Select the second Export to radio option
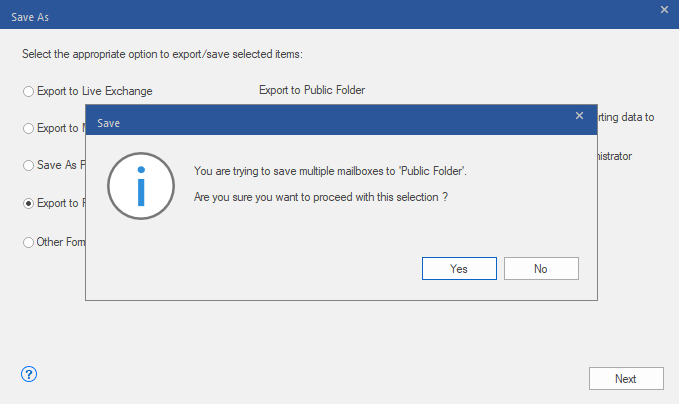The image size is (679, 404). 28,129
